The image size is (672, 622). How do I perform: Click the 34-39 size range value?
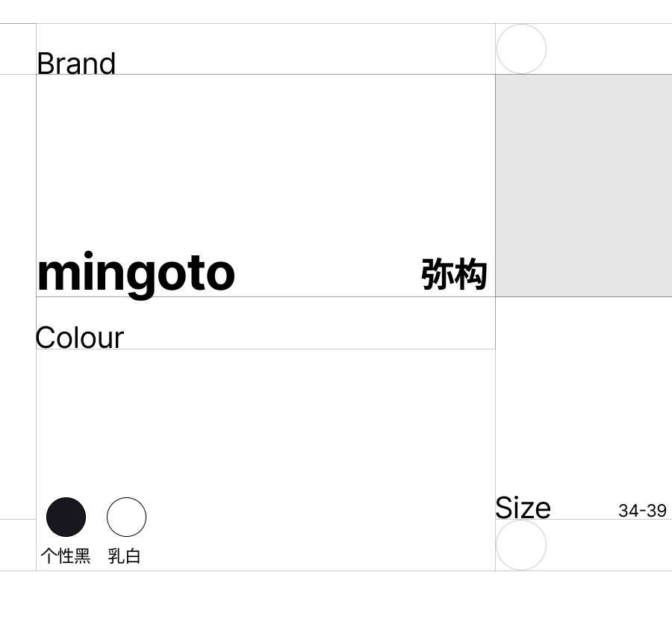point(642,511)
